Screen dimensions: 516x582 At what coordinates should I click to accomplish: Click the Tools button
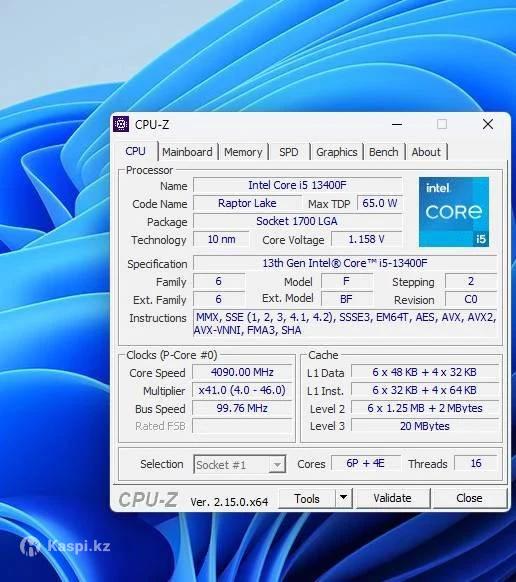coord(307,498)
